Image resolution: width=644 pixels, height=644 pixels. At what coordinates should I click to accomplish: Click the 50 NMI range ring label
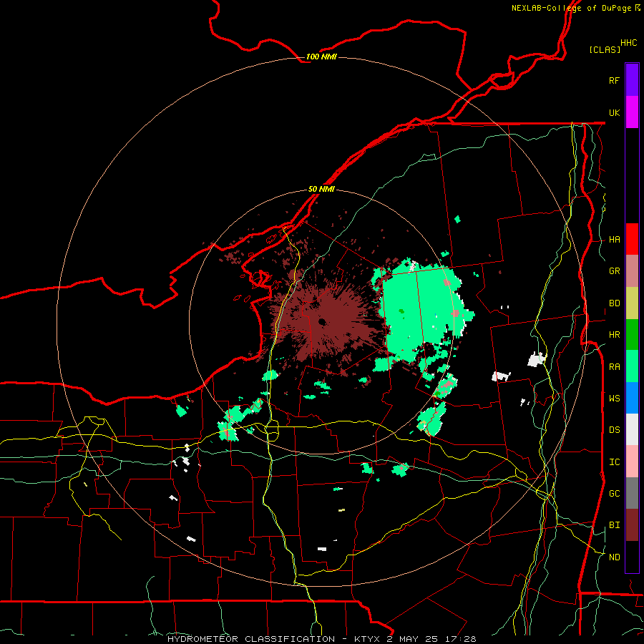pyautogui.click(x=321, y=189)
